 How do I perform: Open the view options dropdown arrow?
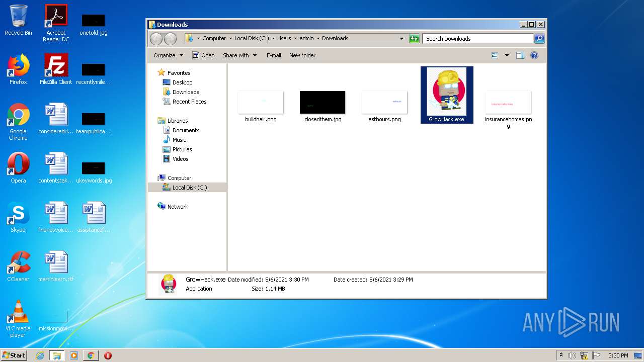coord(507,55)
